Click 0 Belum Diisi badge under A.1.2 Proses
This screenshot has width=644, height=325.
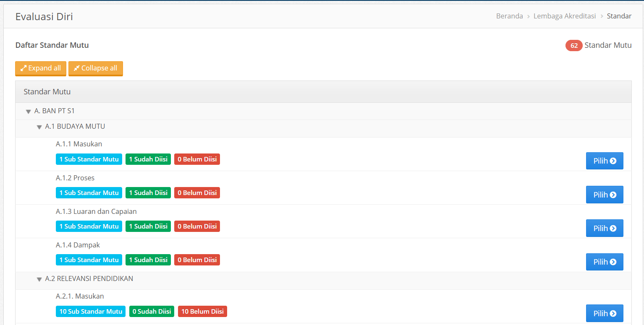197,193
